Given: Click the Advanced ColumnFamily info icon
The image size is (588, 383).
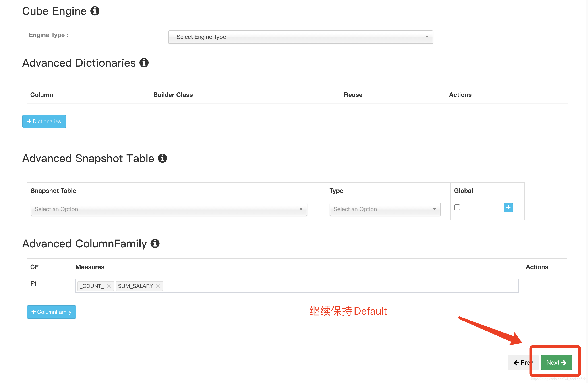Looking at the screenshot, I should [x=155, y=244].
